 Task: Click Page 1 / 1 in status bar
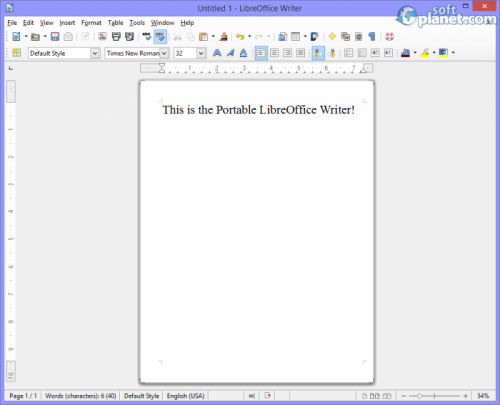coord(23,396)
